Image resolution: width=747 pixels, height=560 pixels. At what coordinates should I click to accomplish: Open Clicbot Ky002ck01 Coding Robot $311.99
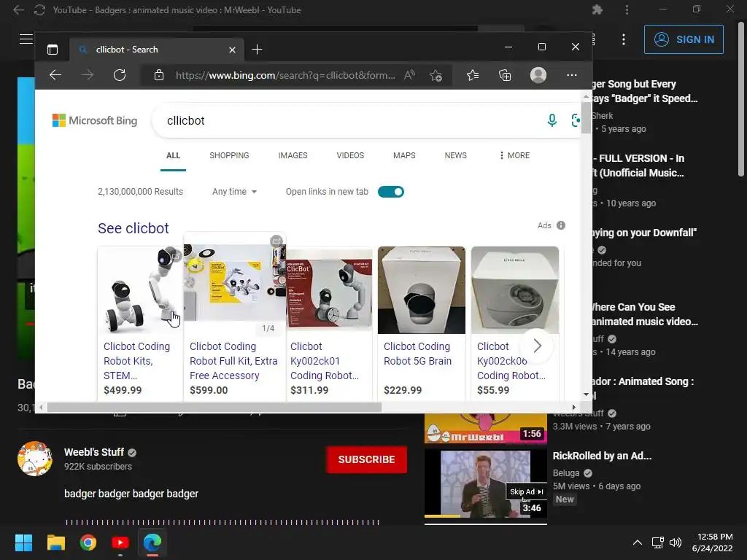coord(325,361)
